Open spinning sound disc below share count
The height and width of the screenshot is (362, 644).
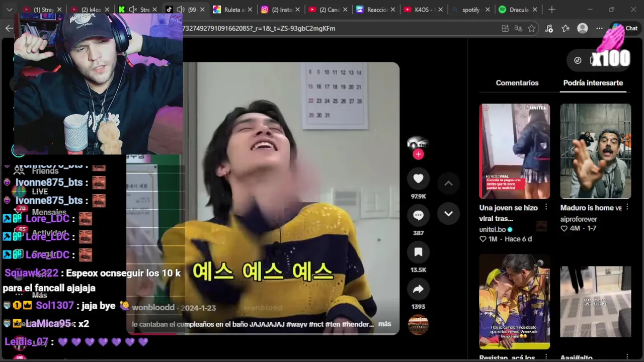(418, 324)
